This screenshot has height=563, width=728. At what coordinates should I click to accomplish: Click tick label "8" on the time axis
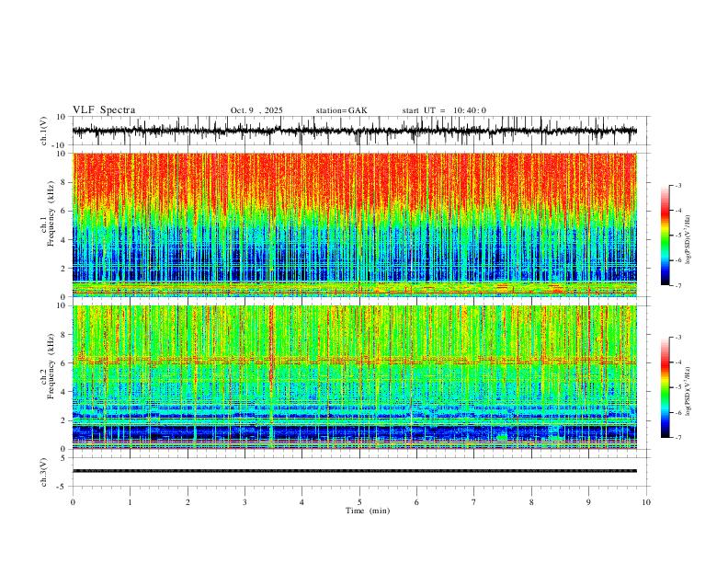531,502
